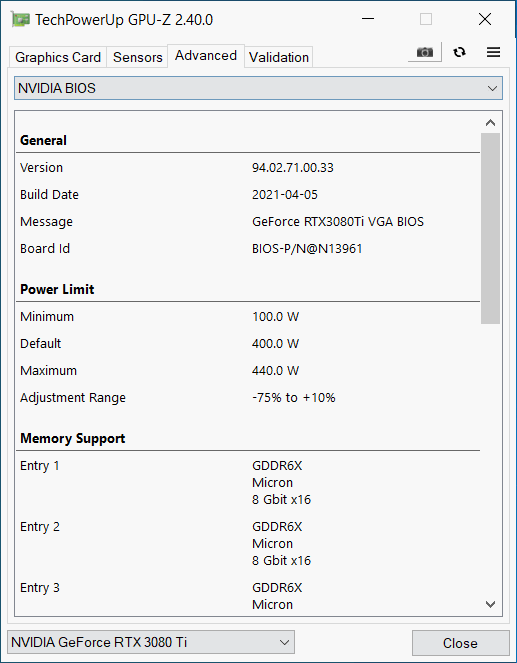Switch to the Graphics Card tab
517x663 pixels.
pyautogui.click(x=58, y=57)
